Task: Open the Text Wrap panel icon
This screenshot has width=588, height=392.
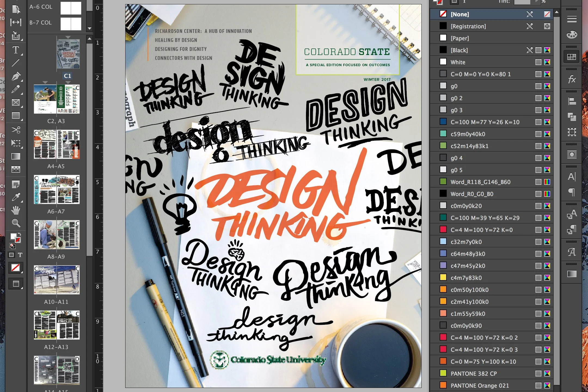Action: (572, 155)
